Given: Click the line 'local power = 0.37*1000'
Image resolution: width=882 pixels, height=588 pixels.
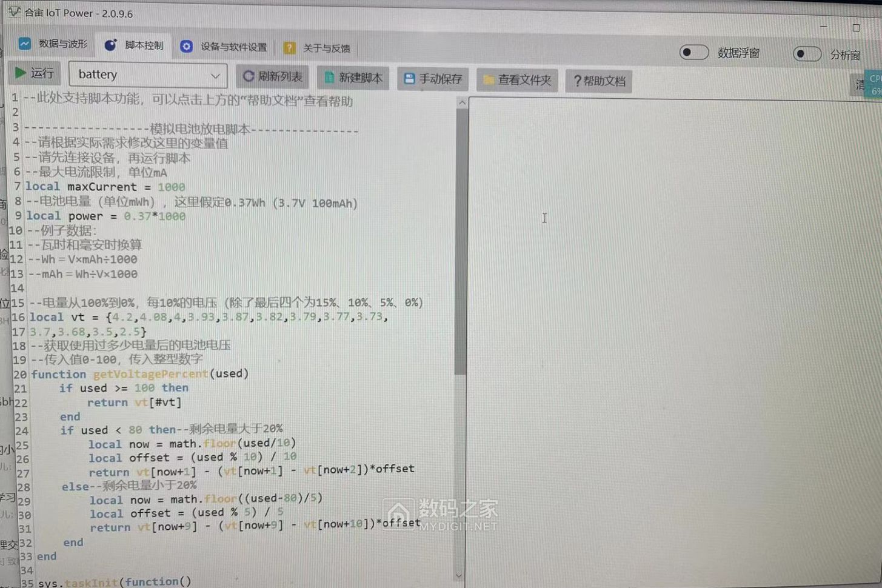Looking at the screenshot, I should [105, 216].
